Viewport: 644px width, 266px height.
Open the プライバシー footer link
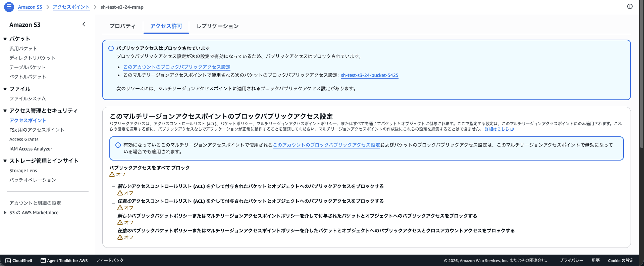click(x=571, y=260)
